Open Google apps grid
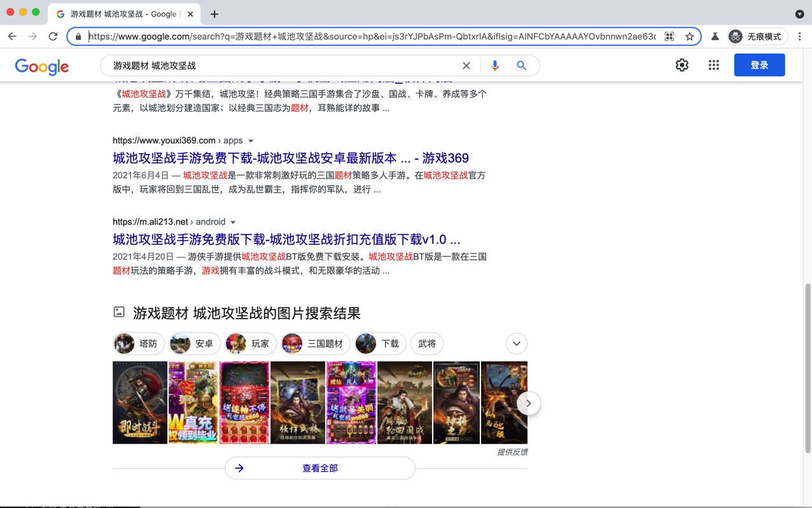 [x=714, y=65]
